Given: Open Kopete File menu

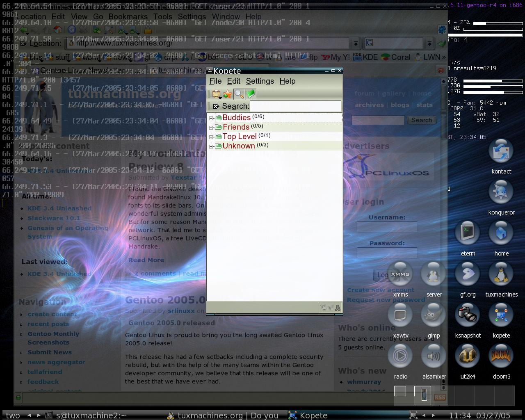Looking at the screenshot, I should pos(215,81).
